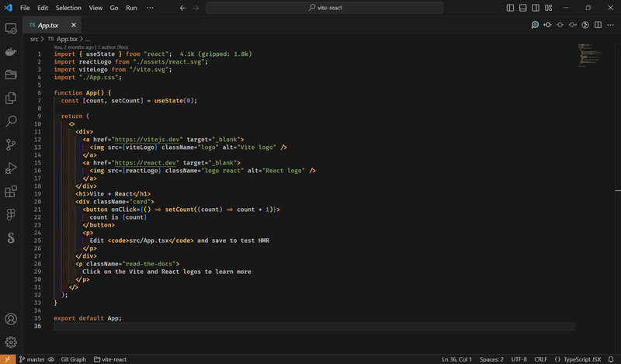The image size is (621, 364).
Task: Place cursor on 'export default App;' line
Action: coord(88,318)
